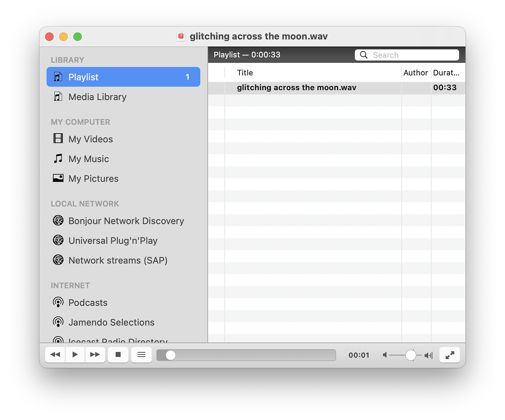Mute audio via the small speaker icon
Viewport: 505px width, 420px height.
click(385, 355)
